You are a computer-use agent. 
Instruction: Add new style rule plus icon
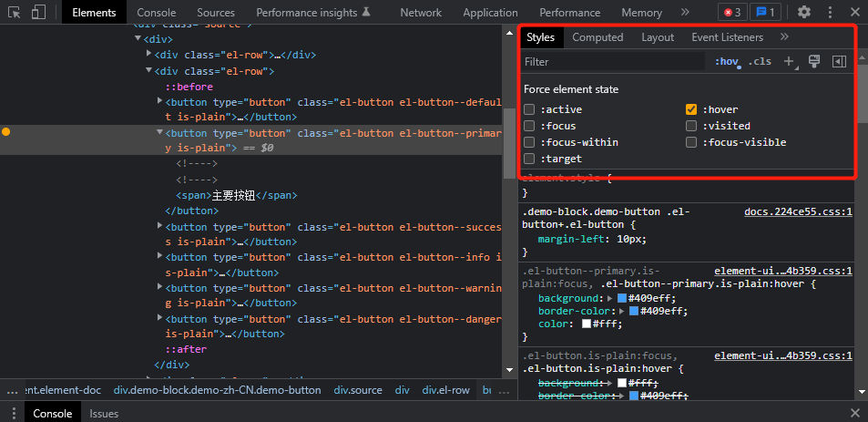(789, 61)
